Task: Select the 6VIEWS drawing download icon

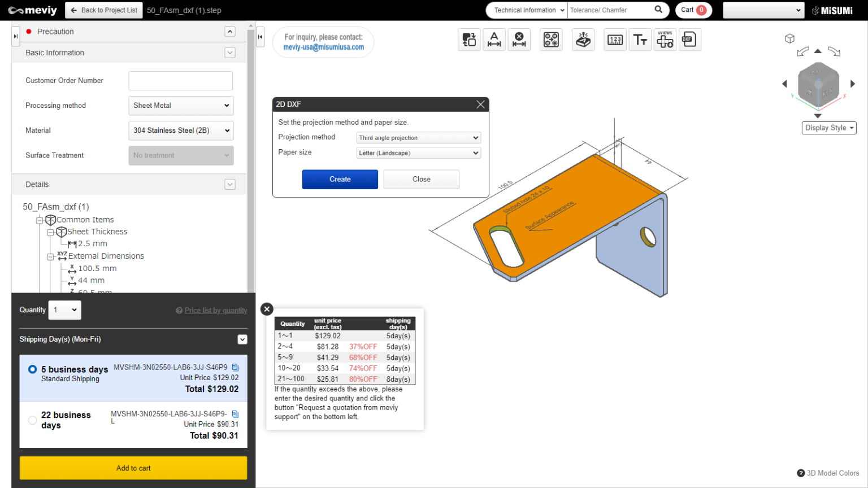Action: click(x=665, y=40)
